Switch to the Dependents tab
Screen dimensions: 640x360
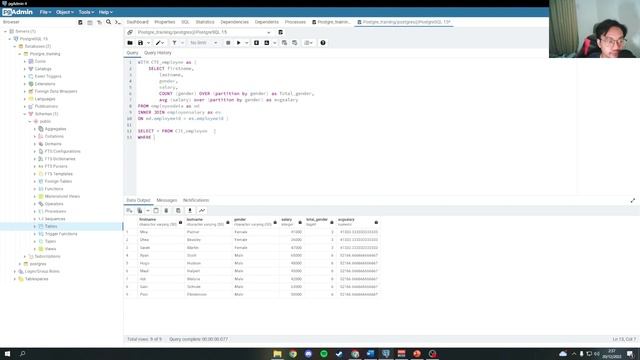(x=267, y=22)
